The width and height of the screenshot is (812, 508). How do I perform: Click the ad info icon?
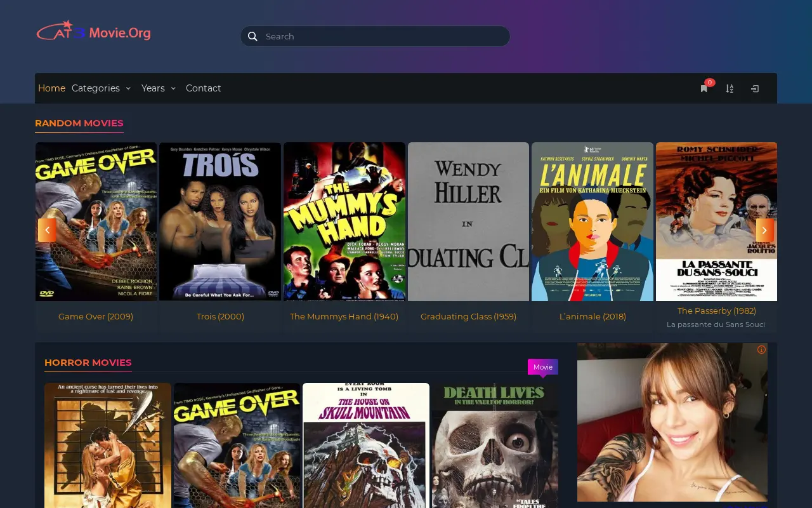click(761, 349)
